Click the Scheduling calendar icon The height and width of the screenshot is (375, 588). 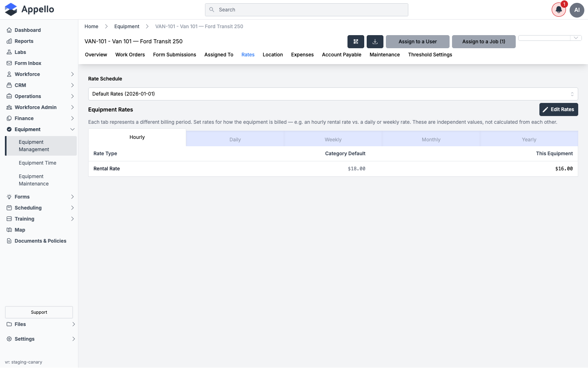coord(9,208)
